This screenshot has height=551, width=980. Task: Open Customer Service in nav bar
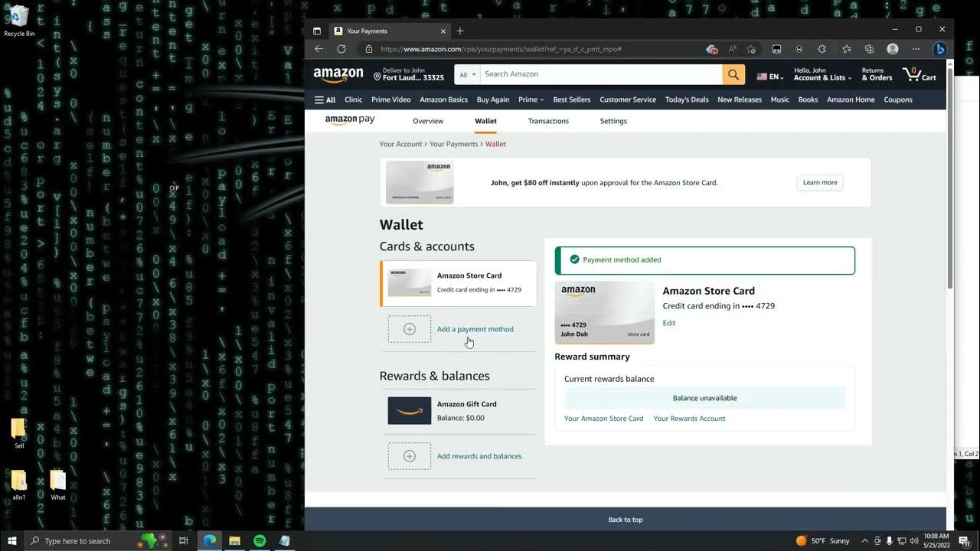pos(628,99)
